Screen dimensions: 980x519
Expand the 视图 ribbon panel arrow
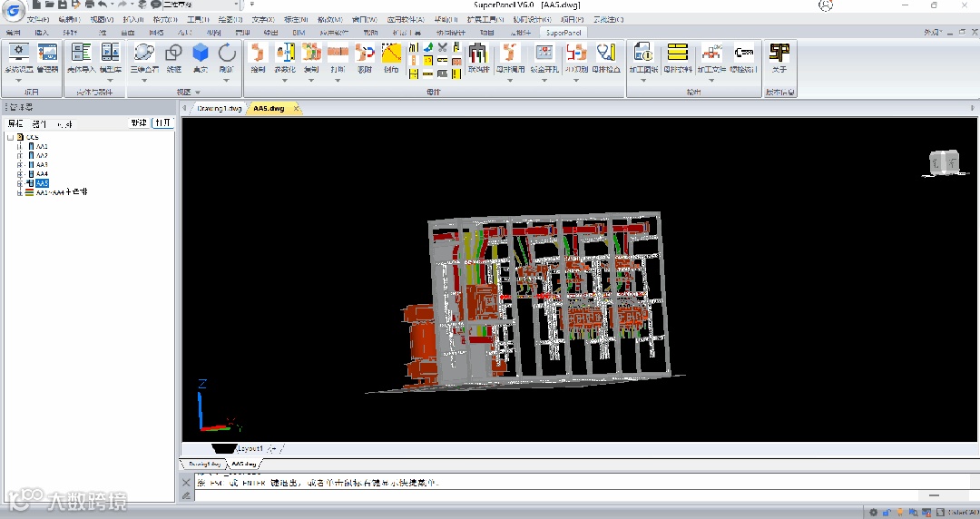pos(198,92)
